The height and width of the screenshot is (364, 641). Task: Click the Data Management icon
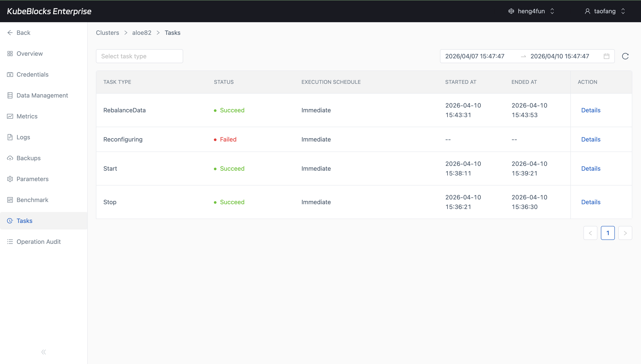point(10,95)
